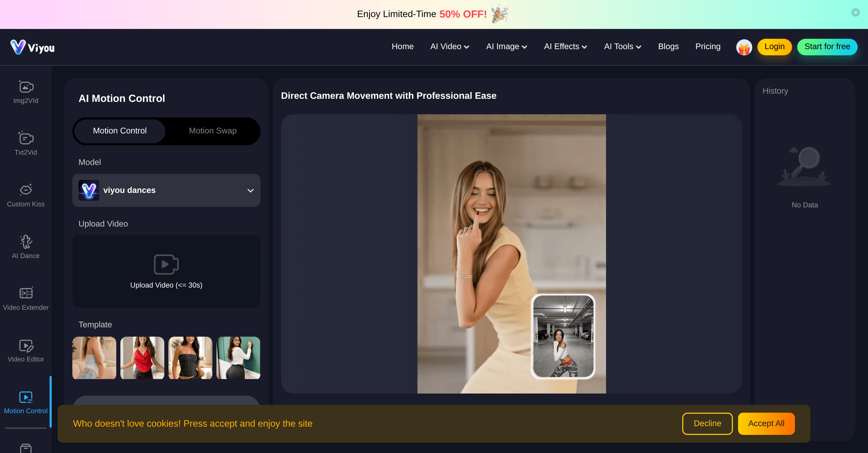Select the Img2Vid tool in the sidebar
This screenshot has height=453, width=868.
pyautogui.click(x=26, y=92)
